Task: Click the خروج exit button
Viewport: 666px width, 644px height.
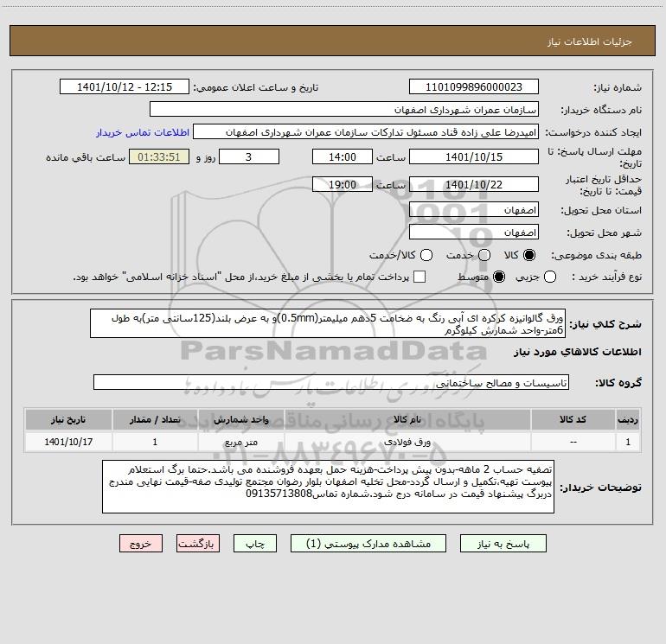Action: point(141,544)
